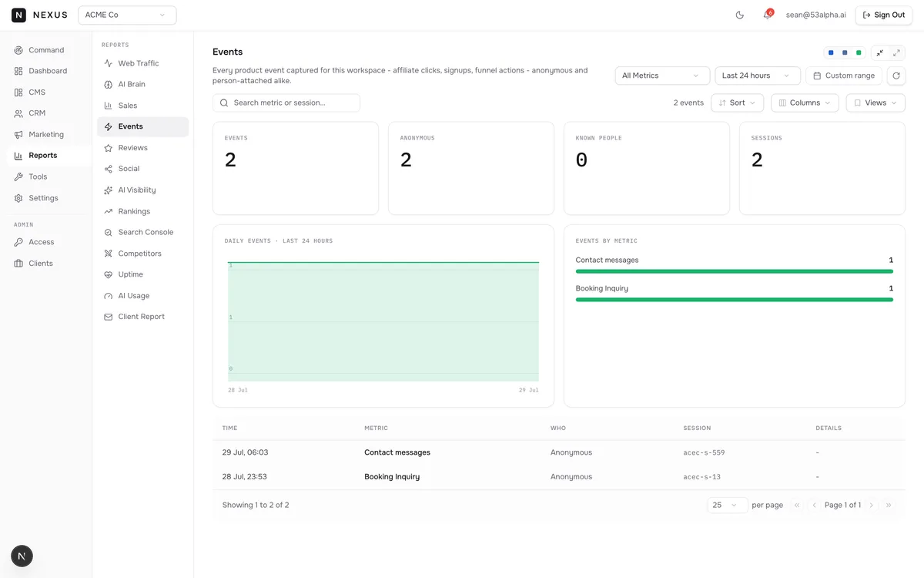This screenshot has width=924, height=578.
Task: Click the Known People stat card
Action: [x=647, y=168]
